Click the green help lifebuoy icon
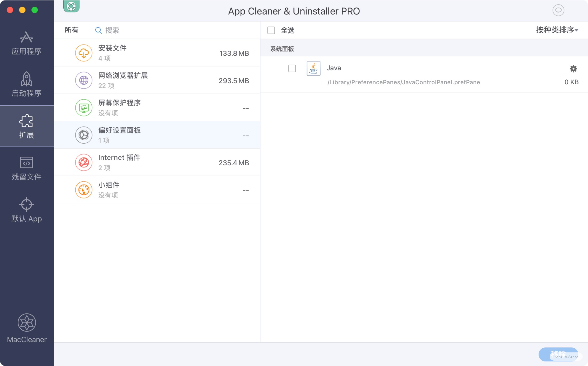Viewport: 588px width, 366px height. (71, 6)
